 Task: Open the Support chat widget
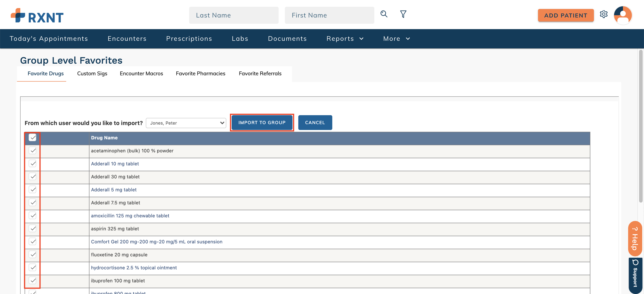635,275
